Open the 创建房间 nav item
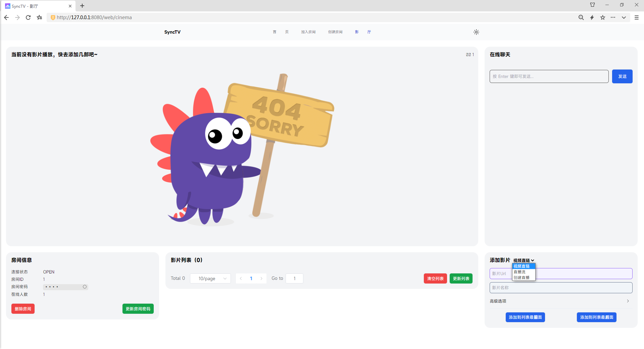The image size is (644, 349). 335,32
